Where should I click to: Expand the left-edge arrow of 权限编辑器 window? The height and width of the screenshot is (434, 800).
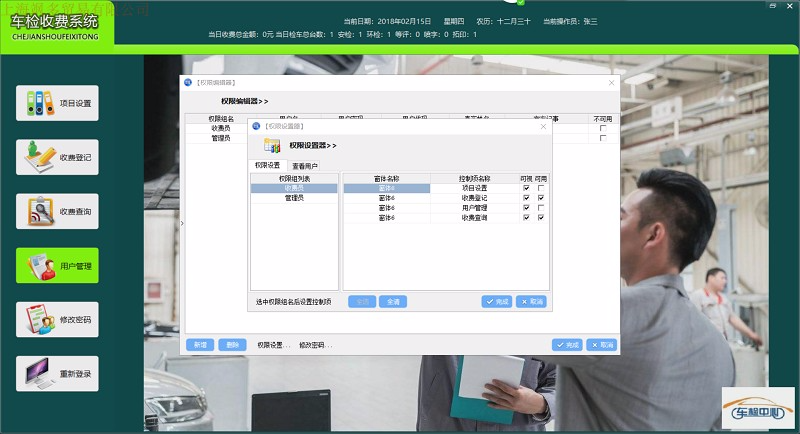(x=182, y=224)
